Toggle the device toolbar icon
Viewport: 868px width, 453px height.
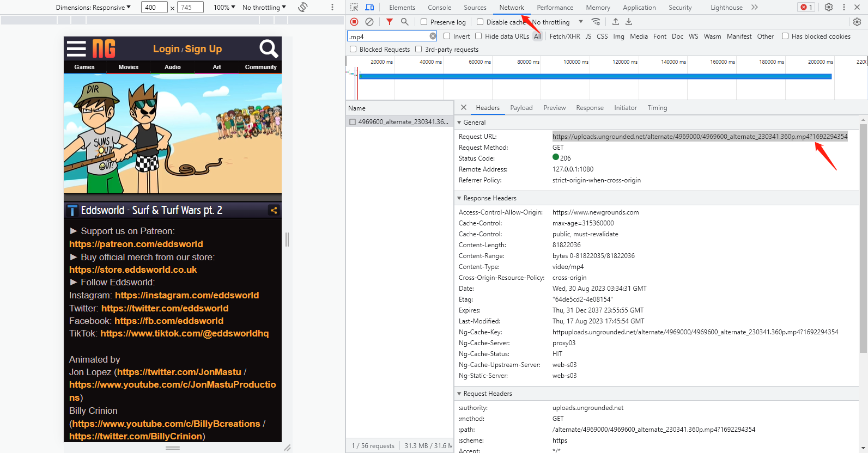pos(369,7)
